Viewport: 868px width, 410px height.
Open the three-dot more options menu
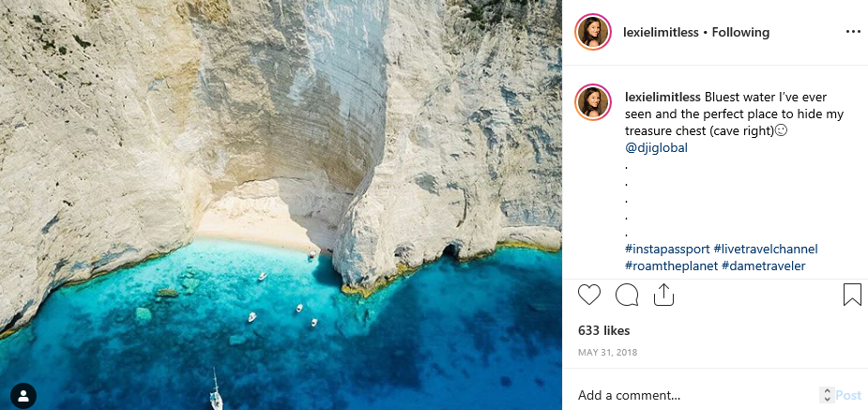click(853, 32)
